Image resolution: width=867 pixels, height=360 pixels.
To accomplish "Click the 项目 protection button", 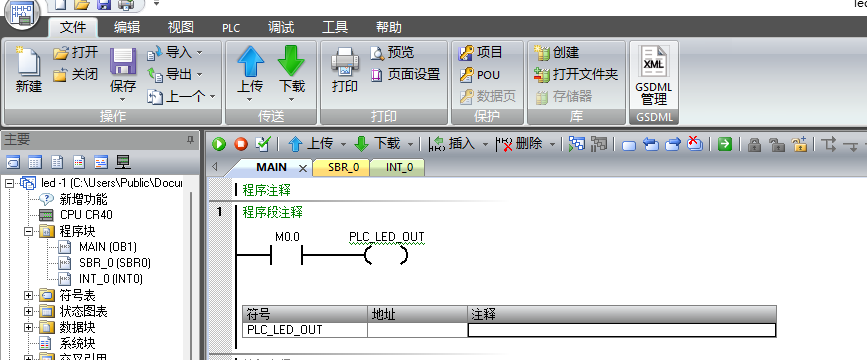I will coord(480,53).
